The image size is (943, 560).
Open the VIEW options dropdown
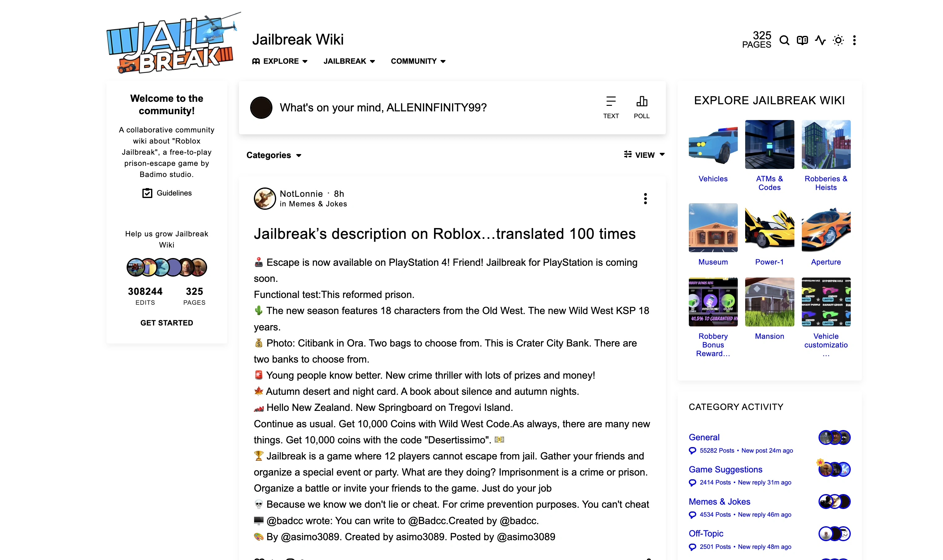pos(644,155)
